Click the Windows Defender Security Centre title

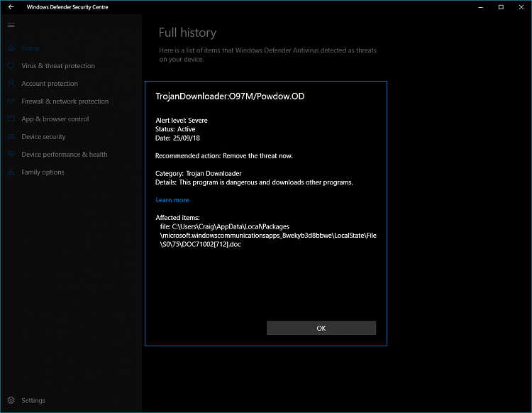pos(67,7)
